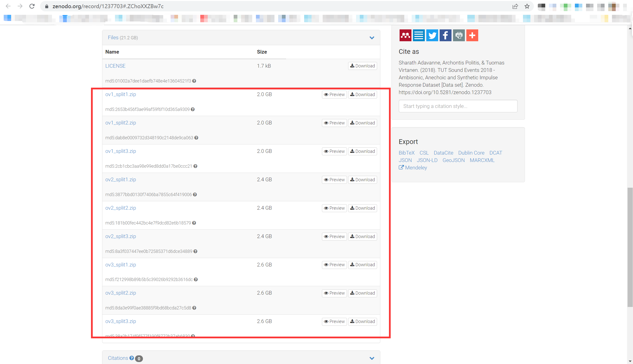
Task: Click the print icon button
Action: [x=458, y=35]
